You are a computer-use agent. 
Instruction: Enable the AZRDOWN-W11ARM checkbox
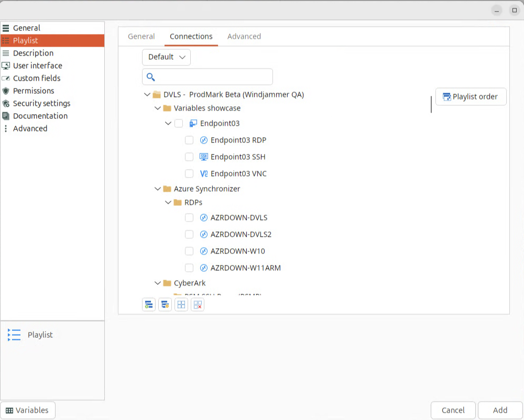pos(189,268)
